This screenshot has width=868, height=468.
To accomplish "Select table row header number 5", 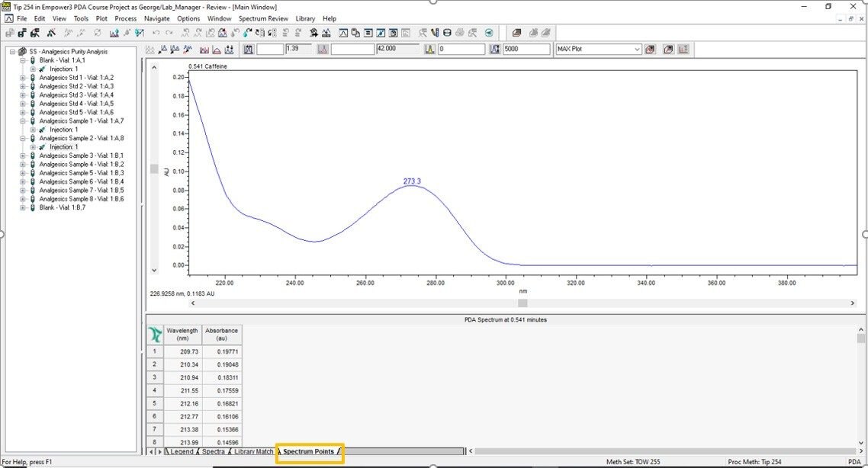I will coord(154,403).
